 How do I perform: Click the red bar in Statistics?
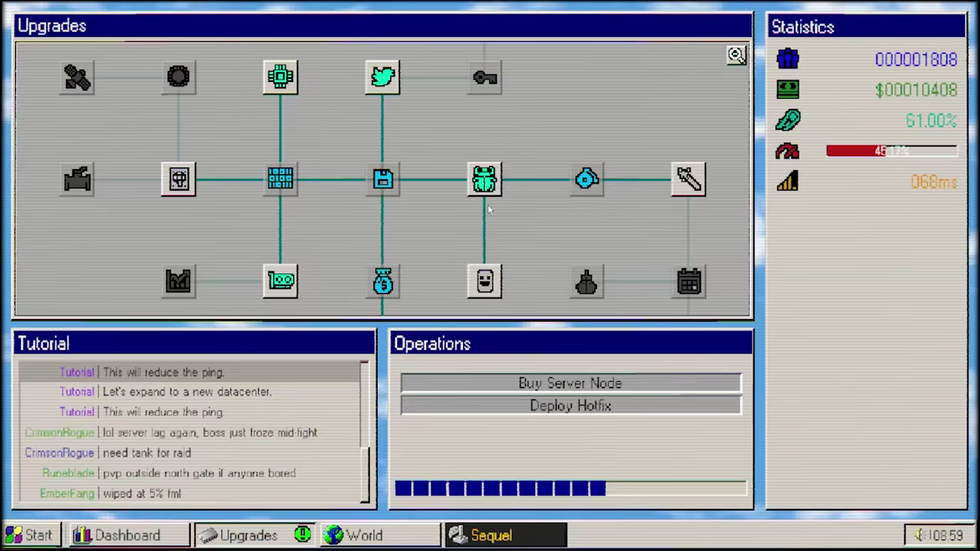tap(891, 152)
